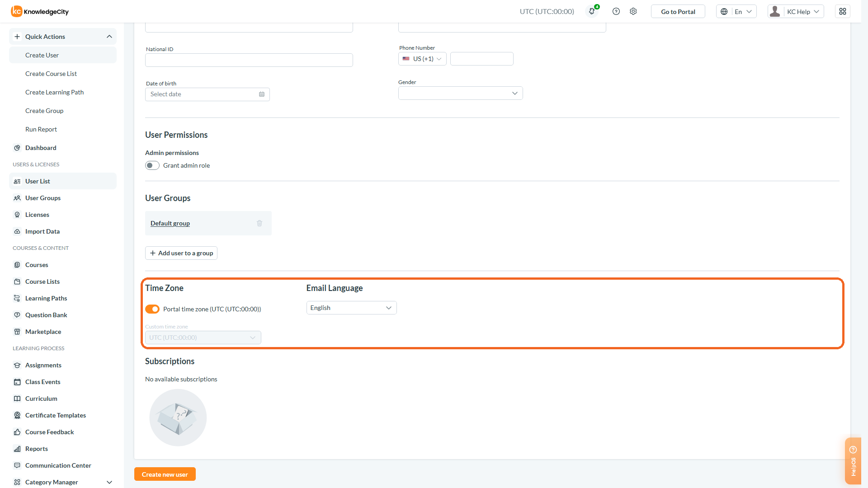The height and width of the screenshot is (488, 868).
Task: Click the Course Lists sidebar icon
Action: coord(17,282)
